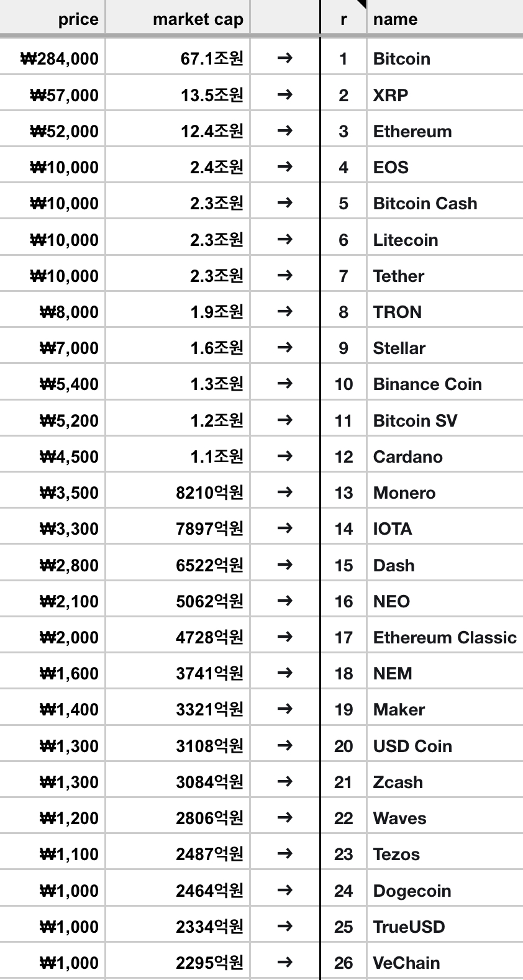Click the arrow icon in Bitcoin row
Image resolution: width=523 pixels, height=980 pixels.
pyautogui.click(x=285, y=58)
